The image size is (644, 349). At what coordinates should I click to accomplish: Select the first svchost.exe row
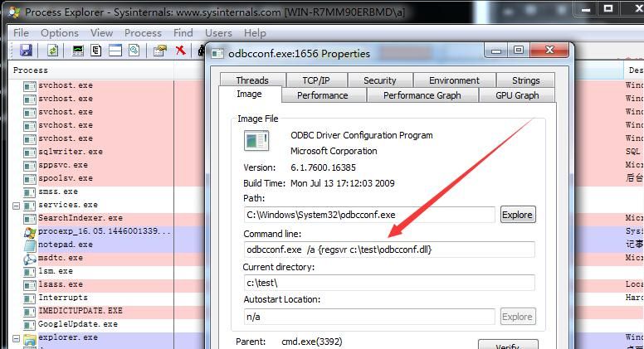coord(66,85)
